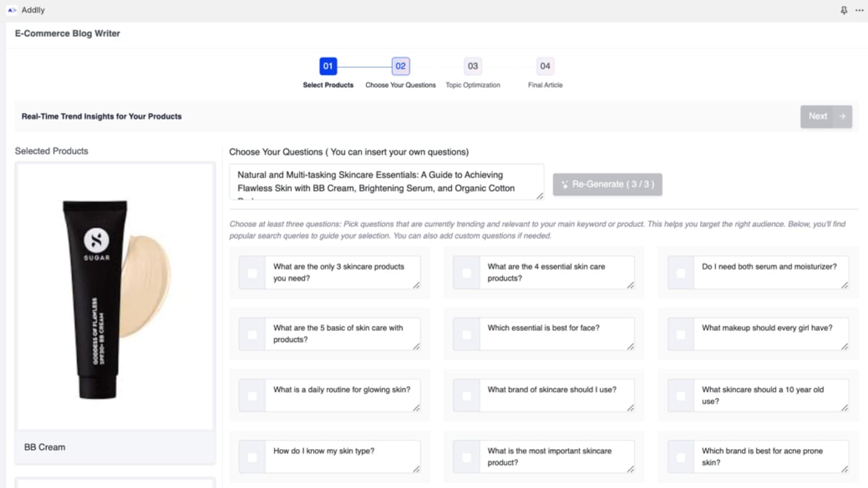Viewport: 868px width, 488px height.
Task: Select the BB Cream product image
Action: [x=115, y=297]
